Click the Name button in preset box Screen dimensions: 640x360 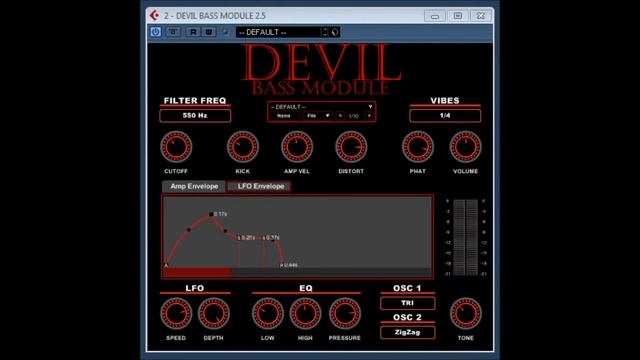[x=284, y=116]
